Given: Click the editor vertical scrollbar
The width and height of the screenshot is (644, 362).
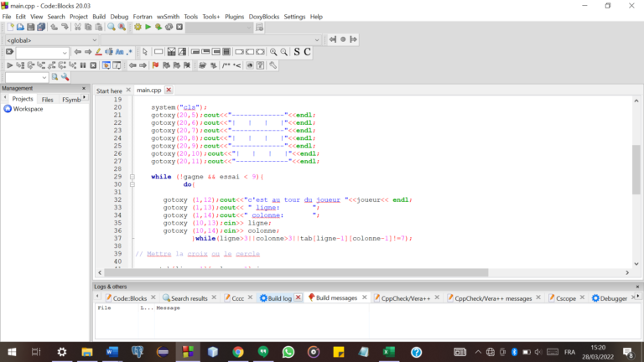Looking at the screenshot, I should click(x=636, y=168).
